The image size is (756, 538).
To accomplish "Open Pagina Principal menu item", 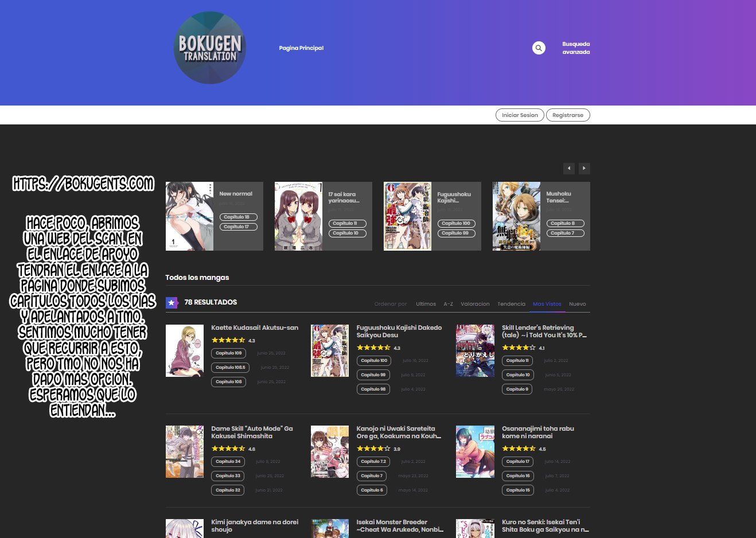I will [301, 48].
